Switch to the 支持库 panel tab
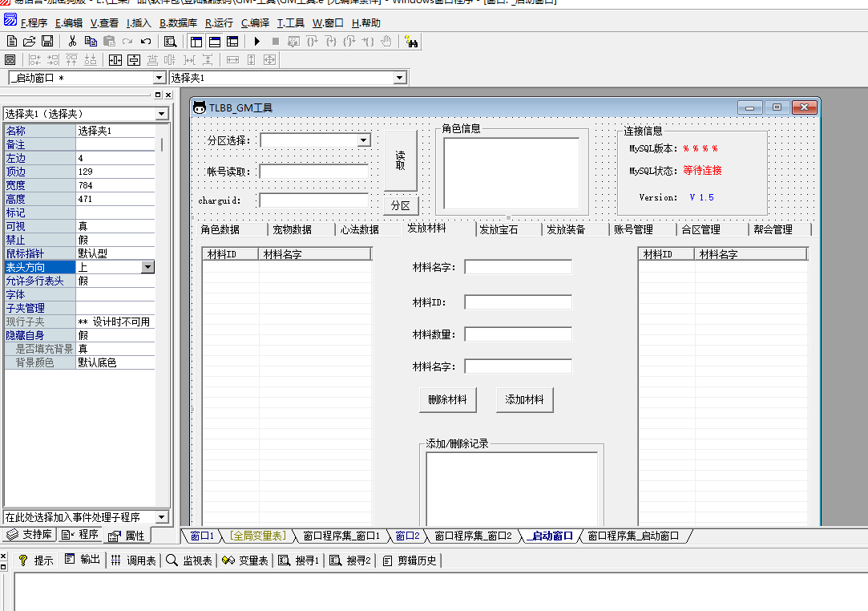 point(30,535)
